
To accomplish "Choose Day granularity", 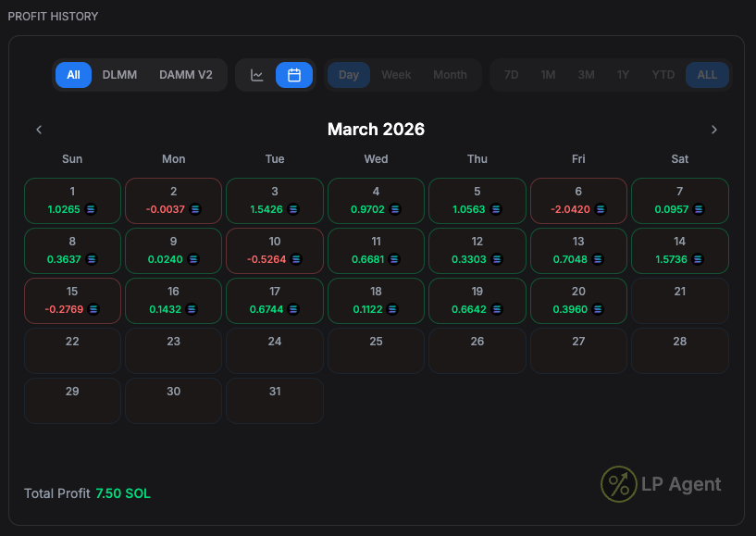I will click(349, 75).
